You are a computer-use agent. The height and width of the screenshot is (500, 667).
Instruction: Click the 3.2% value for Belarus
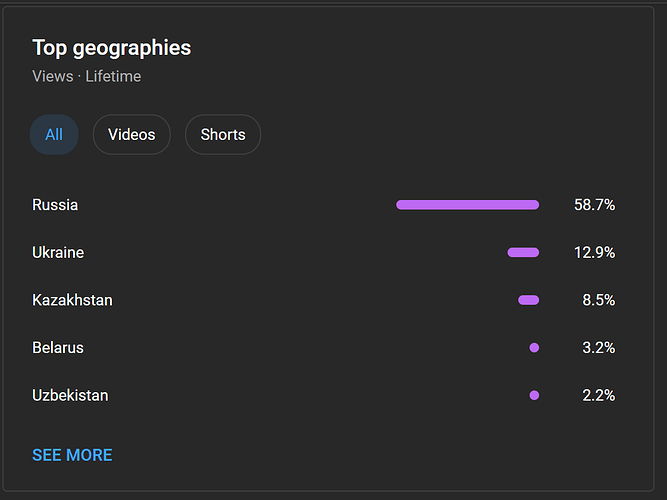tap(598, 348)
